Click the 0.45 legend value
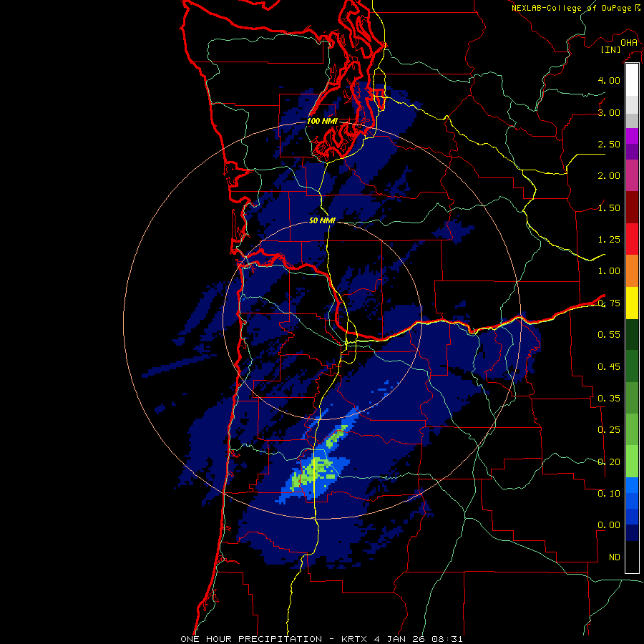This screenshot has width=644, height=644. click(609, 367)
